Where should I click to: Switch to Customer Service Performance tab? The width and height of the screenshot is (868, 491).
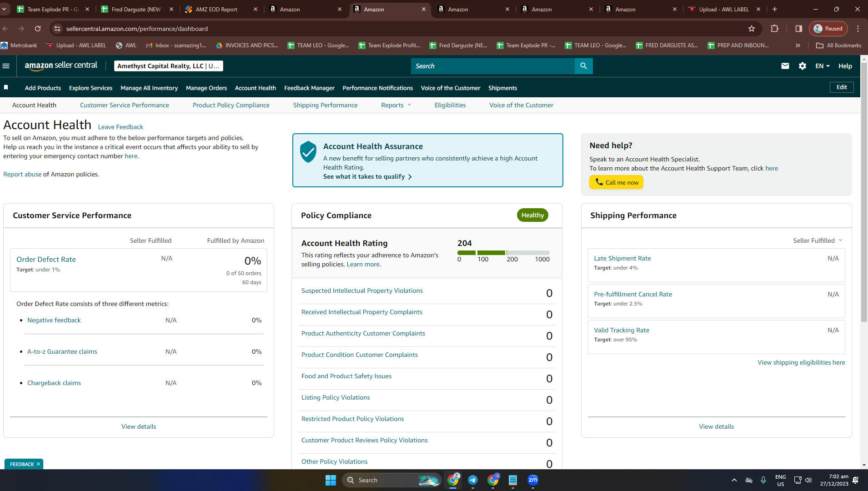[x=124, y=105]
